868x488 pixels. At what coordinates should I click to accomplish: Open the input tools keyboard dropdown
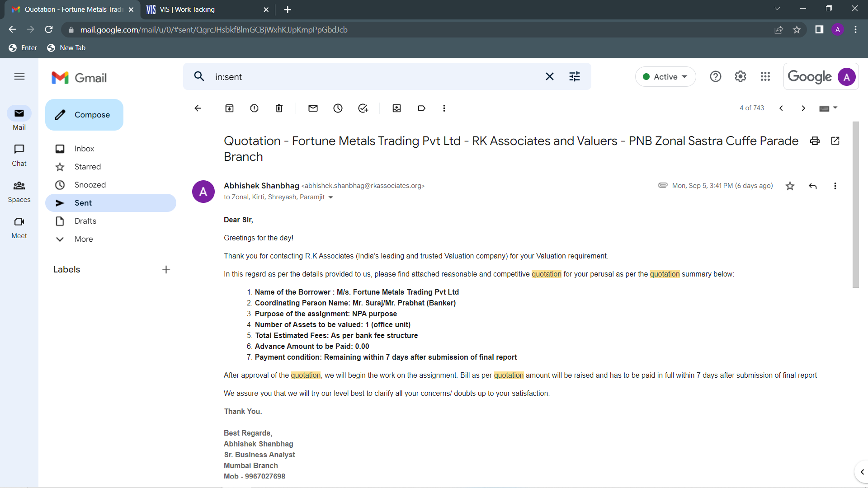829,108
